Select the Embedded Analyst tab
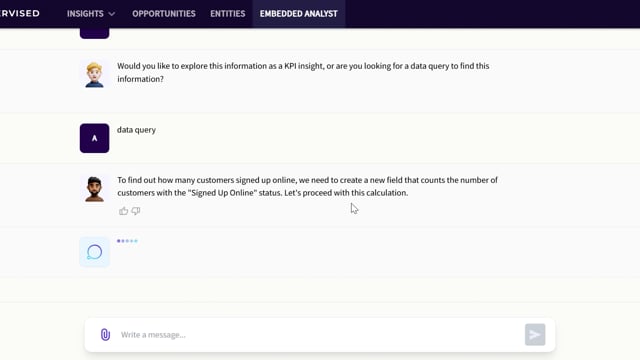The height and width of the screenshot is (360, 640). click(x=299, y=13)
